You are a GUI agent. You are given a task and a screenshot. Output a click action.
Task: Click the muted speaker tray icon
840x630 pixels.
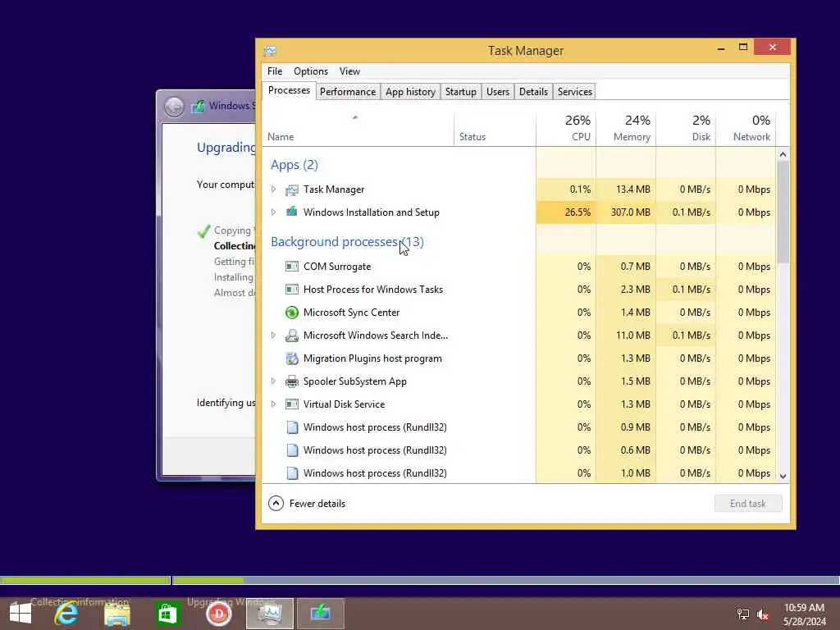[763, 614]
